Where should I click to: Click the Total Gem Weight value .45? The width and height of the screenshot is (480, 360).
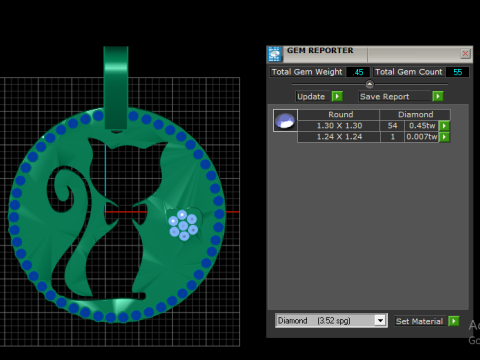(358, 72)
